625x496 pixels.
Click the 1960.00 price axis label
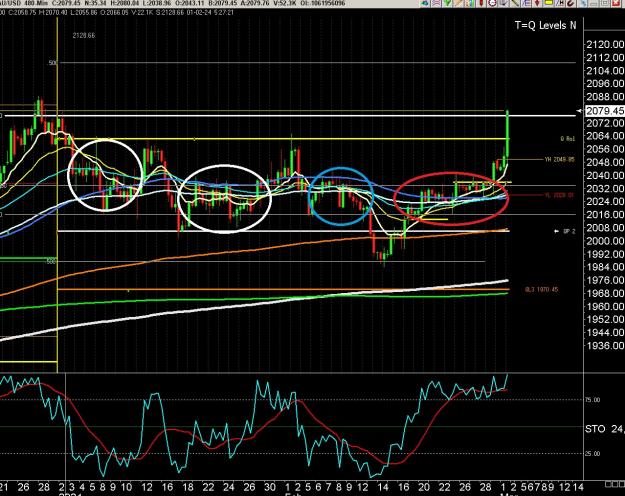pos(605,307)
